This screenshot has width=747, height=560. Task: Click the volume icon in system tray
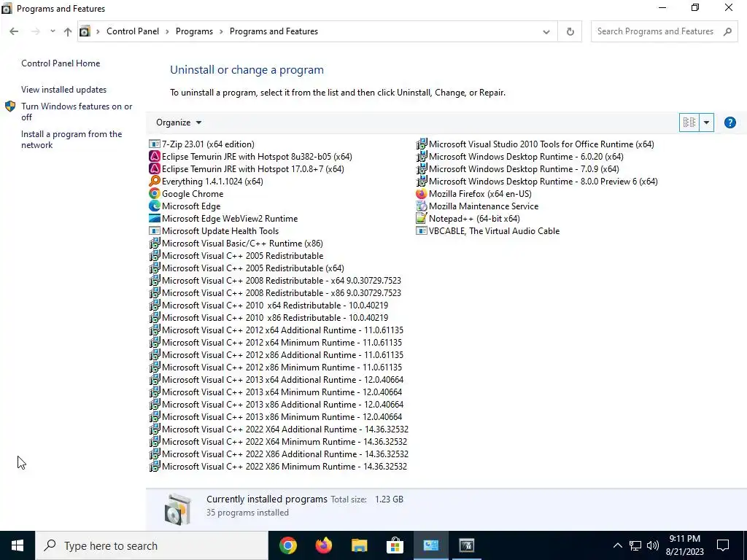click(x=653, y=545)
